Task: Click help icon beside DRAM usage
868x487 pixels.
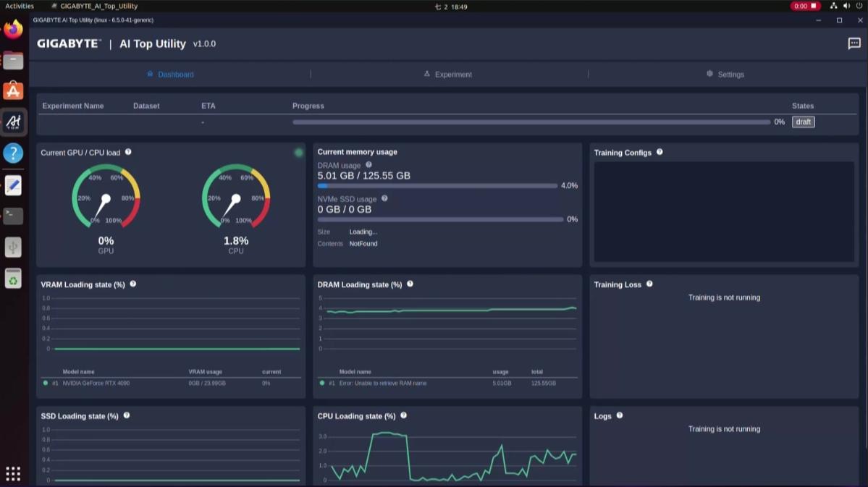Action: (x=368, y=165)
